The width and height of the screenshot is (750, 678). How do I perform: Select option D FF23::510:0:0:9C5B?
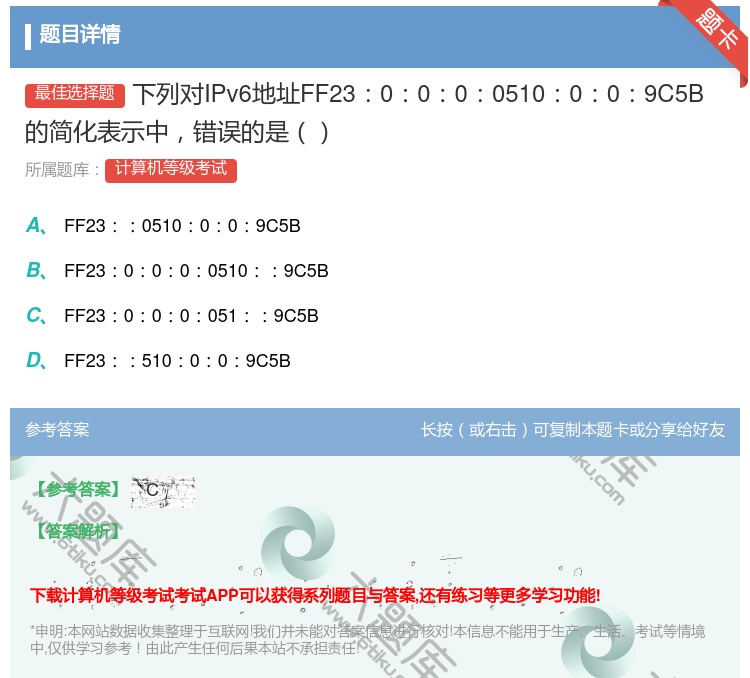[x=158, y=361]
